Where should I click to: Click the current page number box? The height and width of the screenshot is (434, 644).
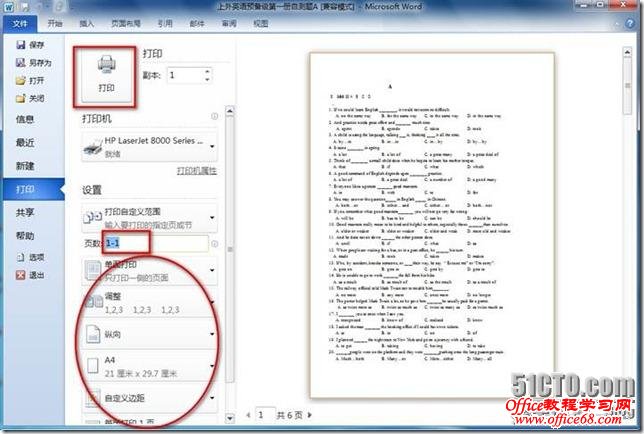[265, 415]
